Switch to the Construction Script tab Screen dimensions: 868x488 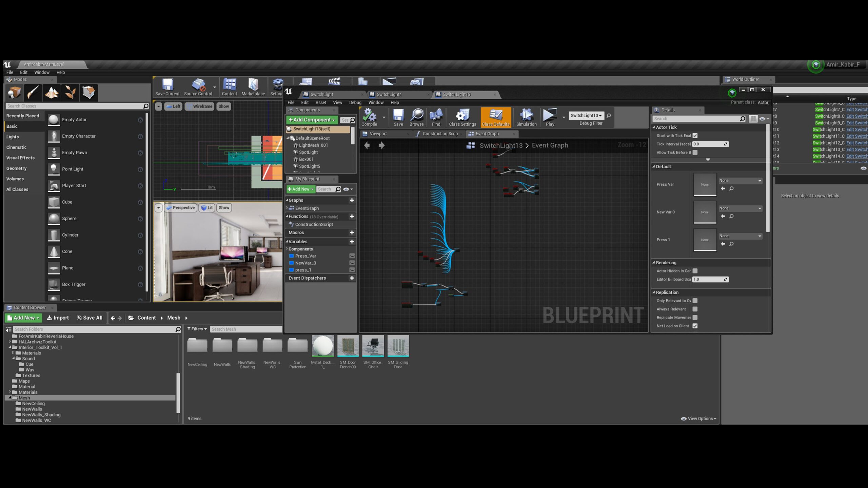439,134
